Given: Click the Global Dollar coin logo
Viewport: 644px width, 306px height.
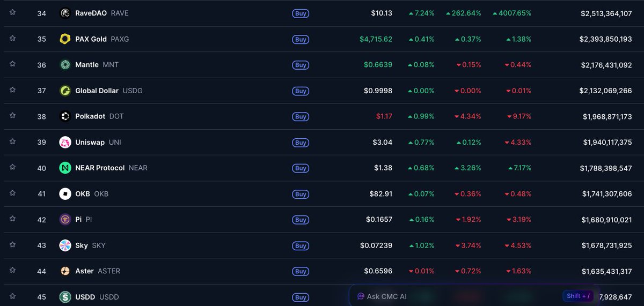Looking at the screenshot, I should tap(65, 91).
